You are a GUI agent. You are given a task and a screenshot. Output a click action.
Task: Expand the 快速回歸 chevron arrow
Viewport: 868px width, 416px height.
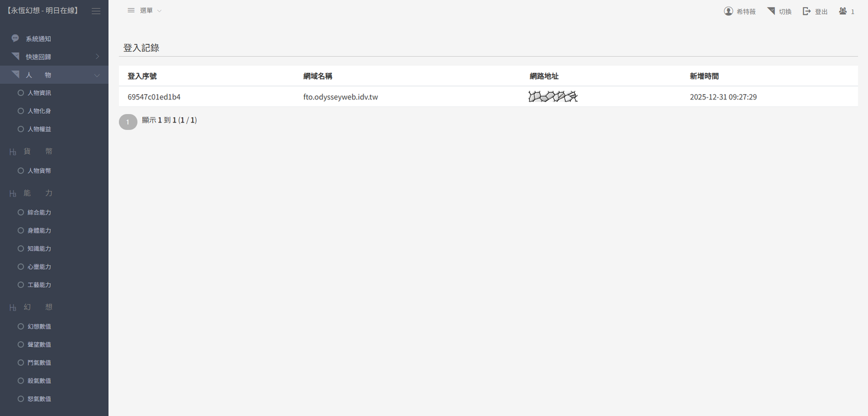(97, 57)
